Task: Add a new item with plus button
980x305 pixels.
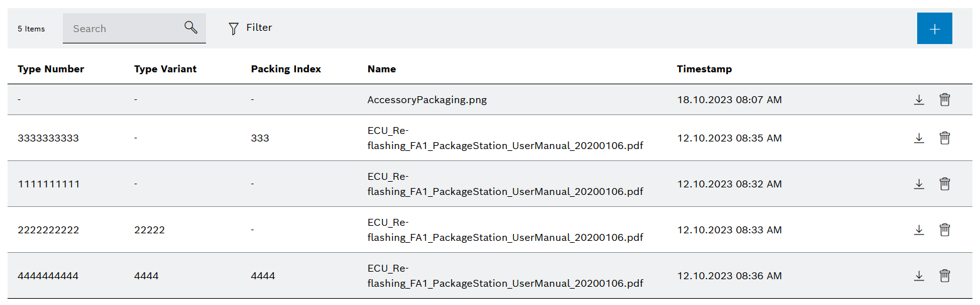Action: [934, 29]
